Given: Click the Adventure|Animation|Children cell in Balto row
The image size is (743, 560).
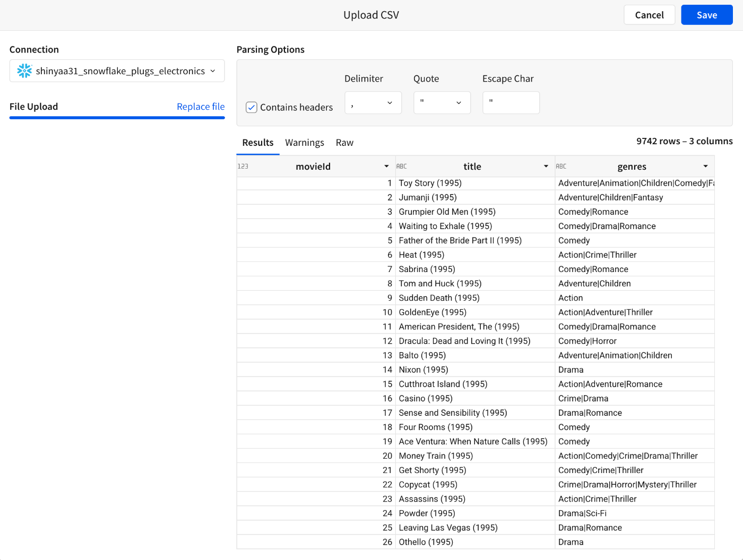Looking at the screenshot, I should click(635, 355).
